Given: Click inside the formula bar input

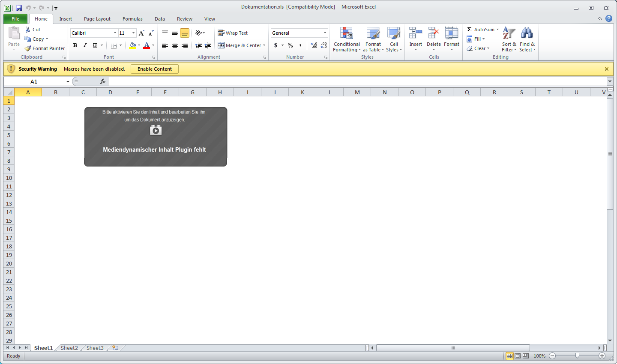Looking at the screenshot, I should click(356, 81).
